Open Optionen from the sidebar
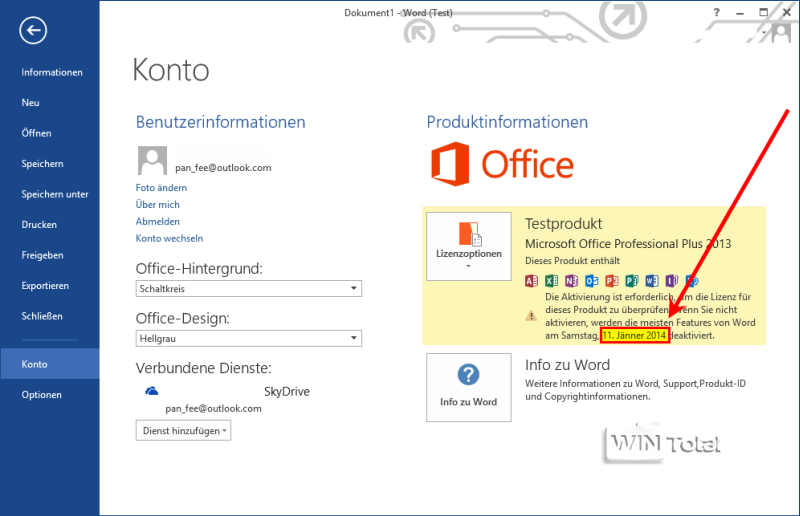The height and width of the screenshot is (516, 800). (x=50, y=395)
